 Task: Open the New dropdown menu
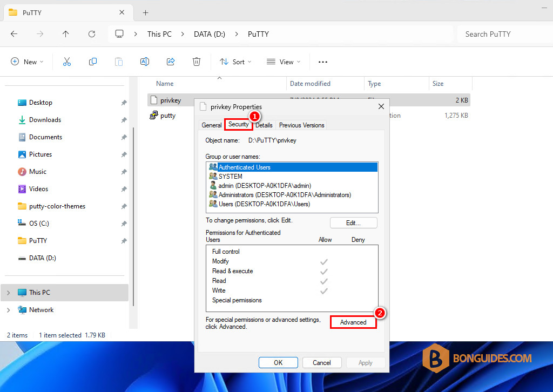[x=27, y=62]
